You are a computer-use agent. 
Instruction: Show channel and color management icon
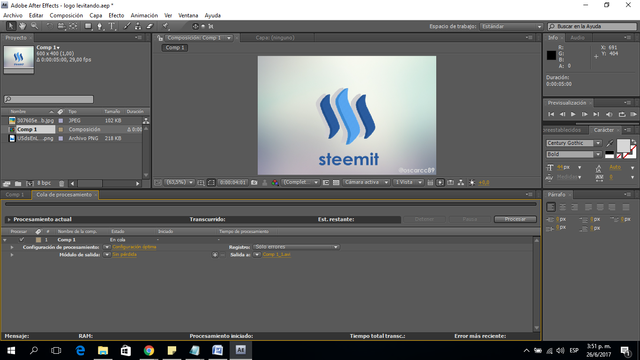(x=275, y=182)
